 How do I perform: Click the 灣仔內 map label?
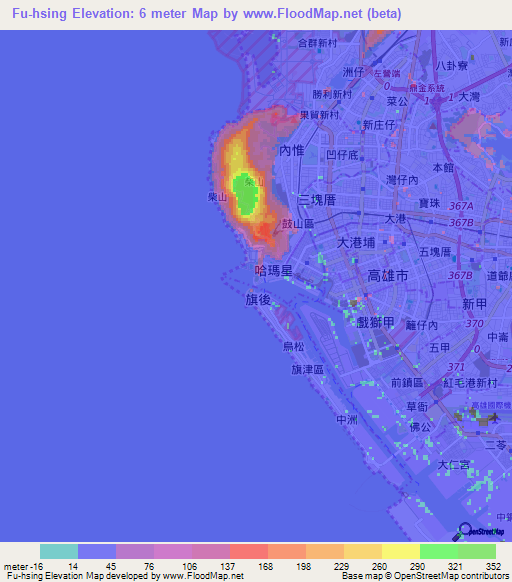click(x=402, y=180)
